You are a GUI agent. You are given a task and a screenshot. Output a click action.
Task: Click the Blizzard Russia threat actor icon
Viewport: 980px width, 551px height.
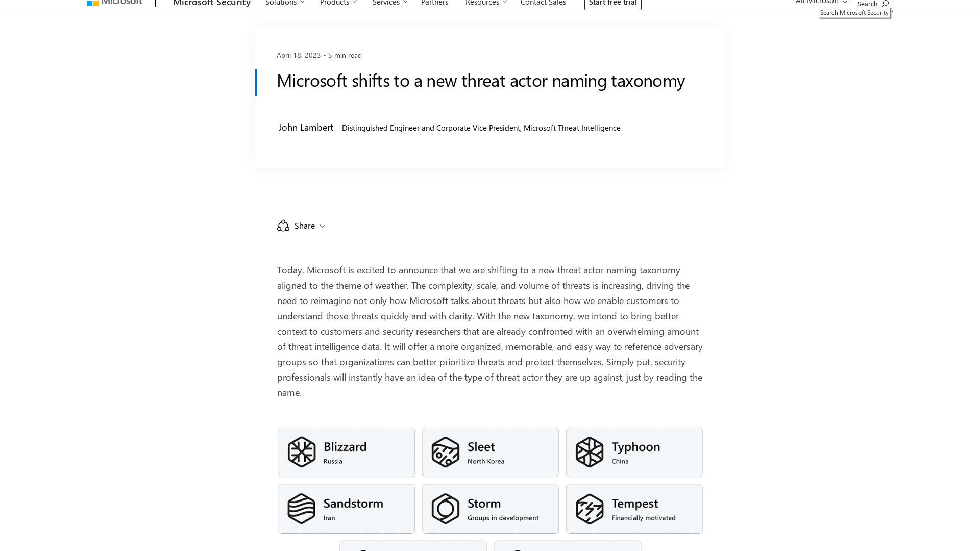[x=301, y=452]
